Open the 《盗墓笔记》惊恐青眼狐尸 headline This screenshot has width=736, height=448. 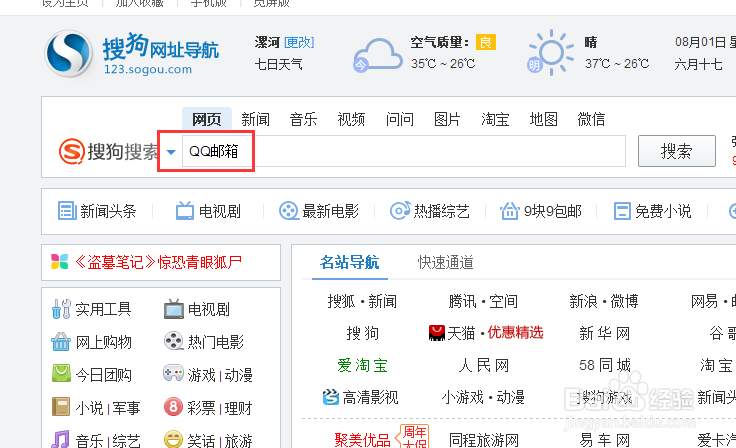158,262
